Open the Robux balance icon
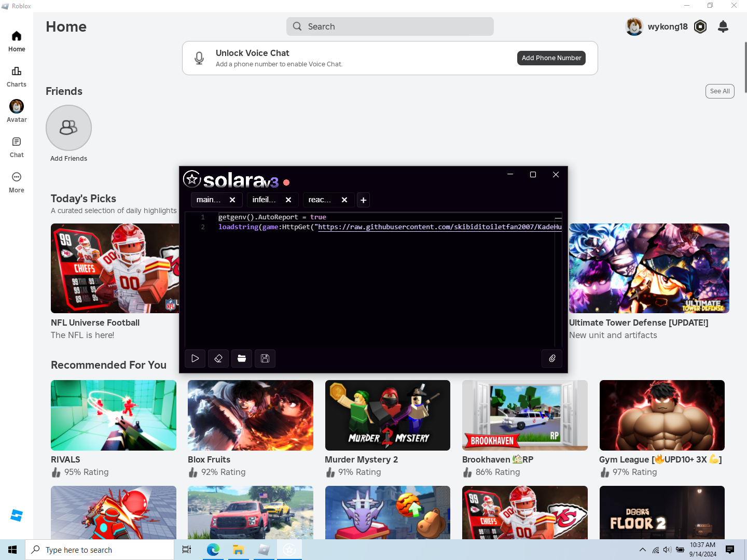This screenshot has width=747, height=560. point(700,26)
